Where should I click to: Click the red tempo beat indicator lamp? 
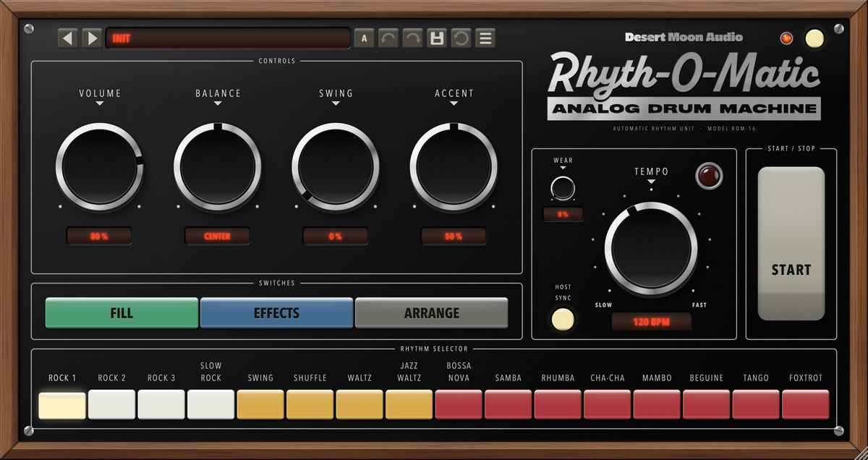708,176
